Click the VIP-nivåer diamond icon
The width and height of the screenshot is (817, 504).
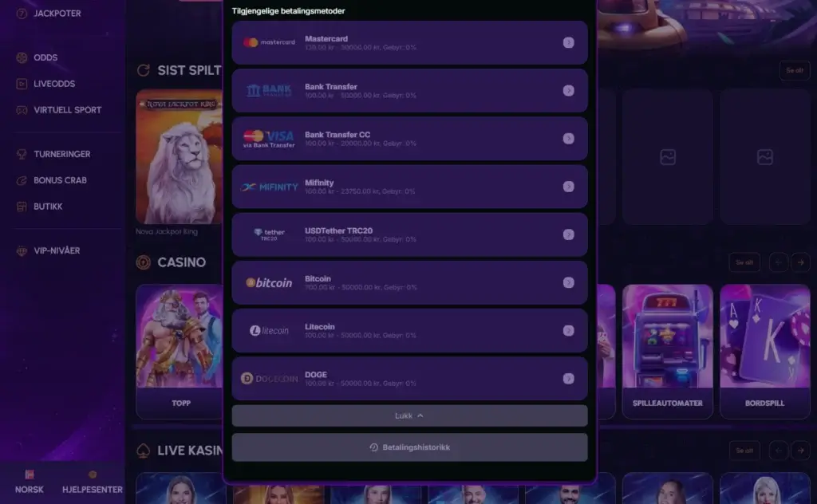[22, 251]
